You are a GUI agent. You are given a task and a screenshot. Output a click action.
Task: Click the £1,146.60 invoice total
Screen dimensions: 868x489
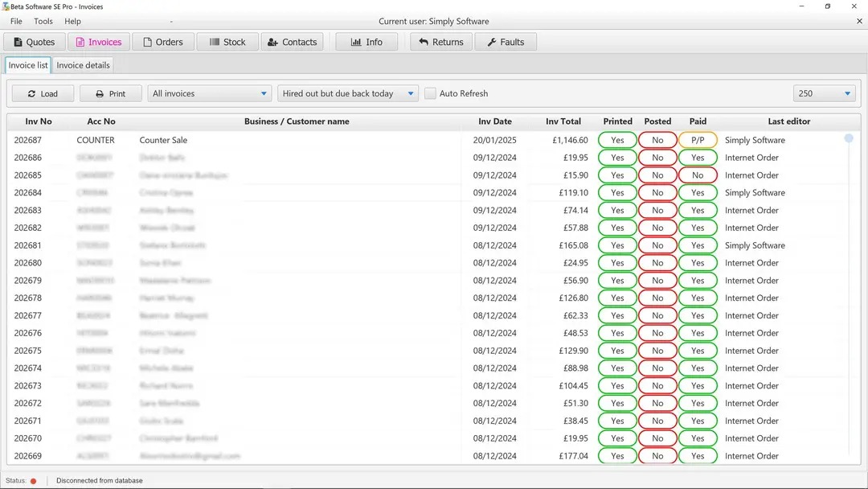point(570,140)
